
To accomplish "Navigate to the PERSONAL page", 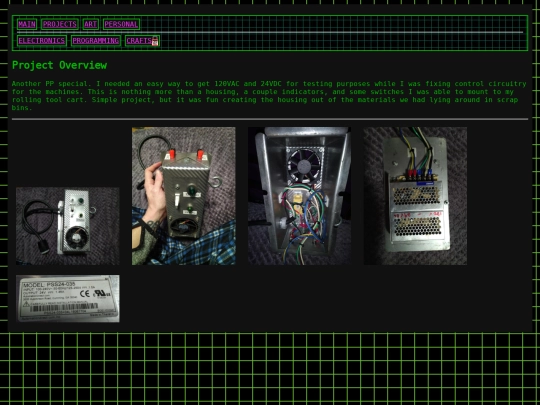I will click(x=121, y=24).
